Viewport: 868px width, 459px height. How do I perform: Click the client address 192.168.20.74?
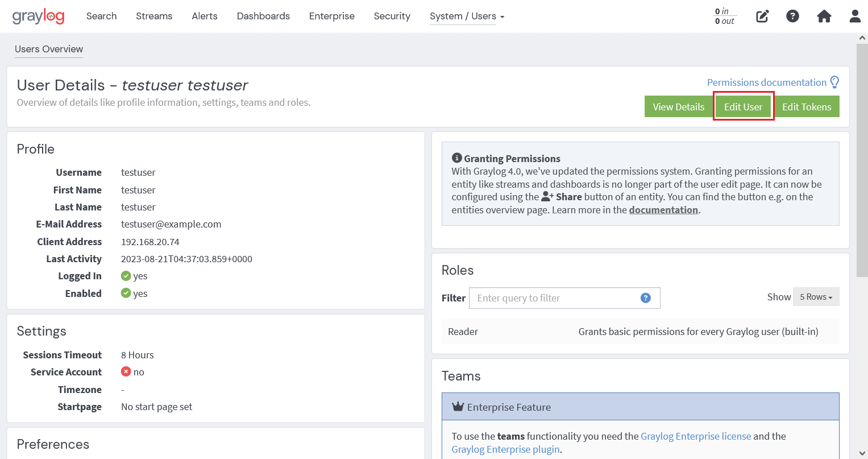pos(150,242)
